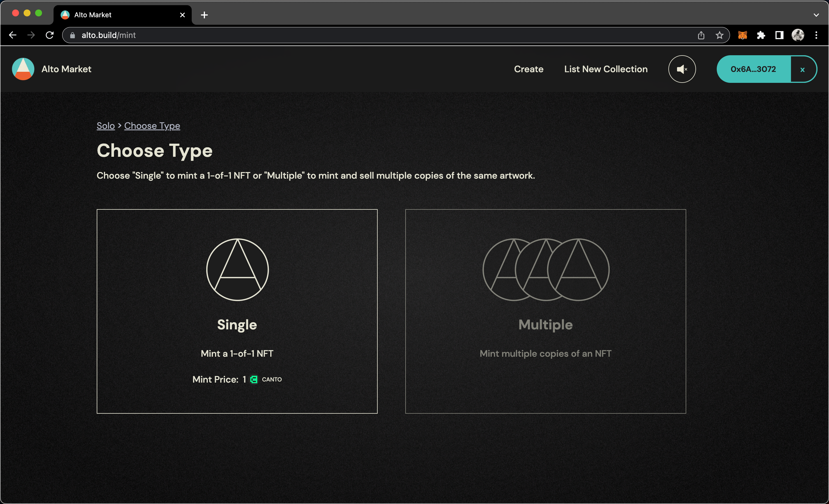Expand the tab search chevron

[816, 15]
